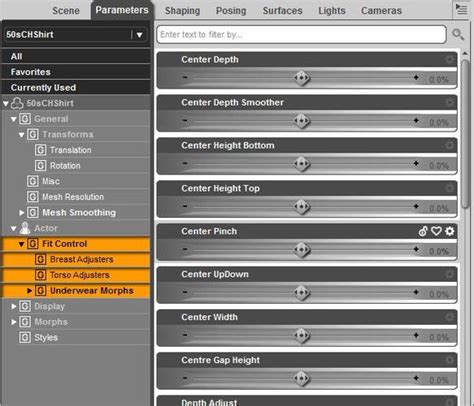Open the 50sCHShirt node selection dropdown
The height and width of the screenshot is (406, 474).
(140, 34)
